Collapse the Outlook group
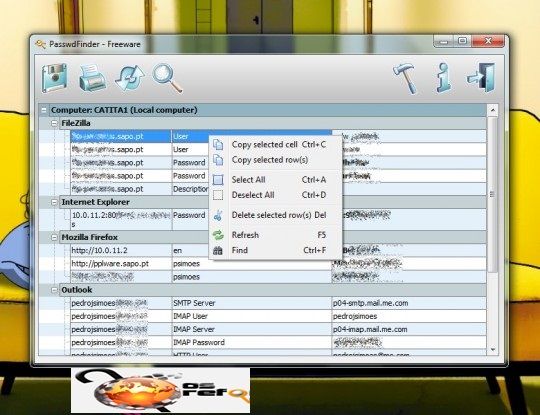Image resolution: width=540 pixels, height=415 pixels. [54, 290]
